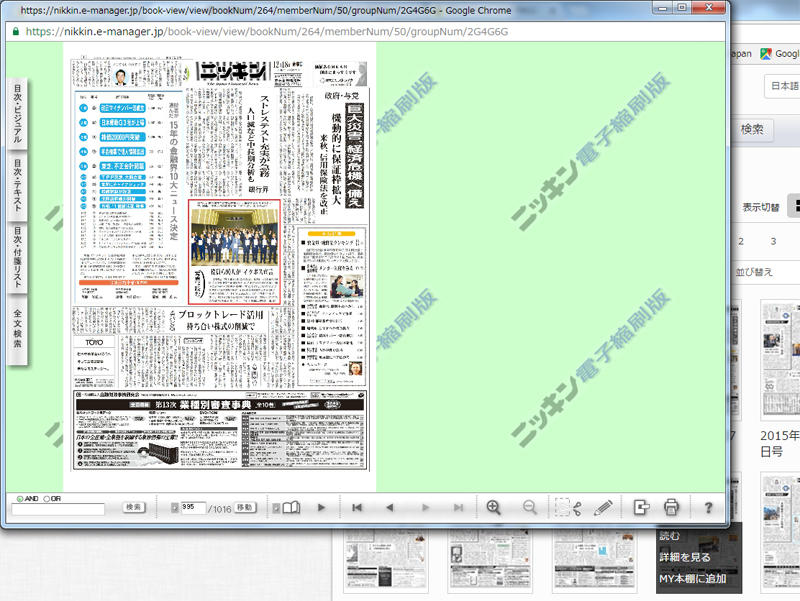This screenshot has height=601, width=800.
Task: Go to page 3 in background pagination
Action: click(x=773, y=241)
